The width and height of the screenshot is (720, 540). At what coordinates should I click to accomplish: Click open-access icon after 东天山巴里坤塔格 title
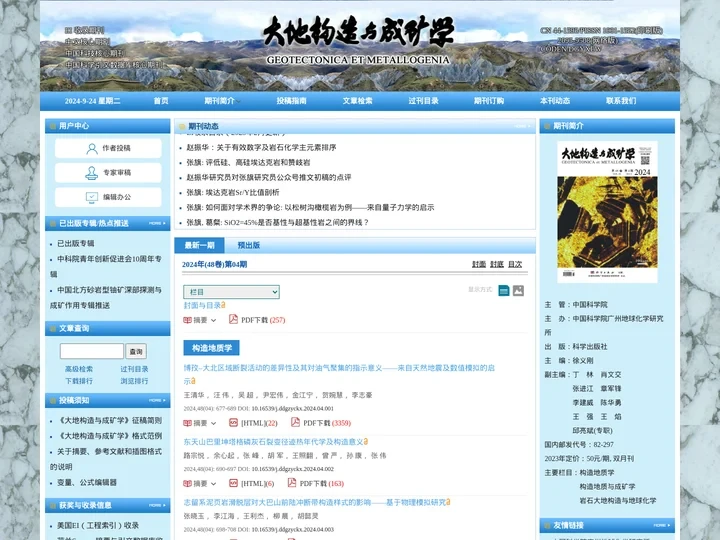pos(366,441)
